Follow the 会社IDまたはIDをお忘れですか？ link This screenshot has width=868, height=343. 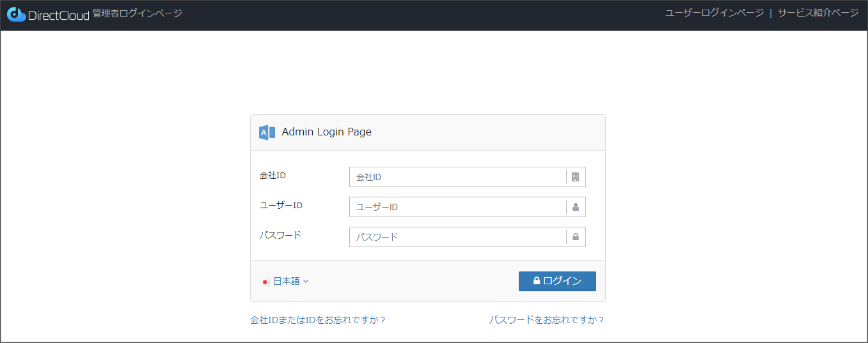(318, 320)
